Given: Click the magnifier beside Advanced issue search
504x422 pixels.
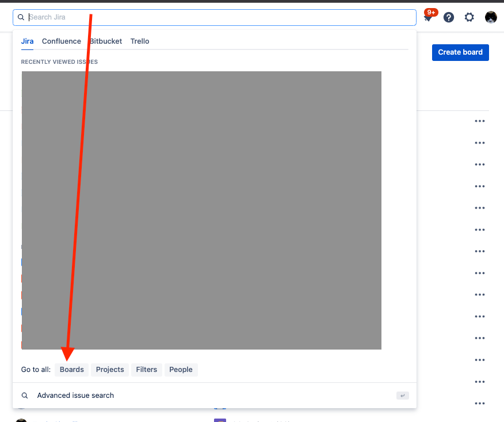Looking at the screenshot, I should coord(25,395).
